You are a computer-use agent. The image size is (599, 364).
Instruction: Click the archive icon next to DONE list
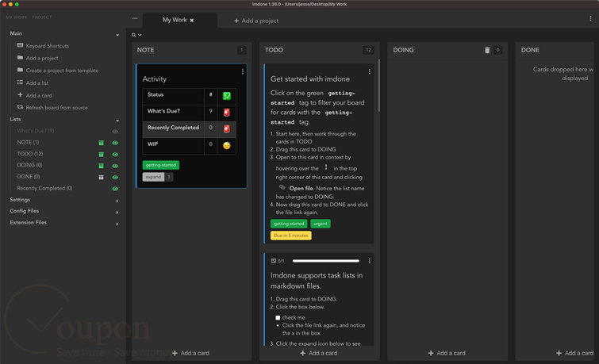(x=102, y=177)
